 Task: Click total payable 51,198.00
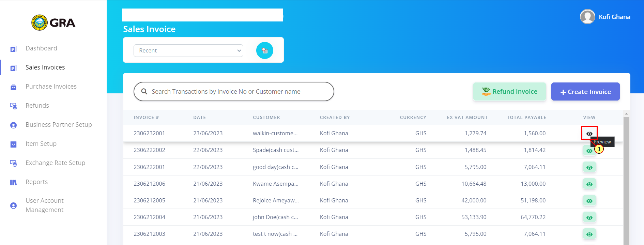point(533,200)
